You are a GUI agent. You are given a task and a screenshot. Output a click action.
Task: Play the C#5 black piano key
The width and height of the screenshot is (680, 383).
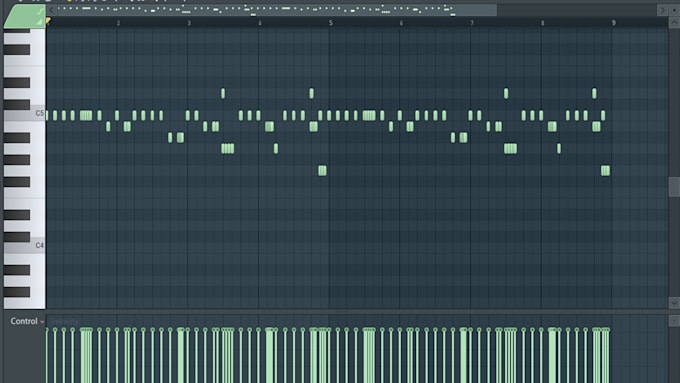pyautogui.click(x=17, y=105)
